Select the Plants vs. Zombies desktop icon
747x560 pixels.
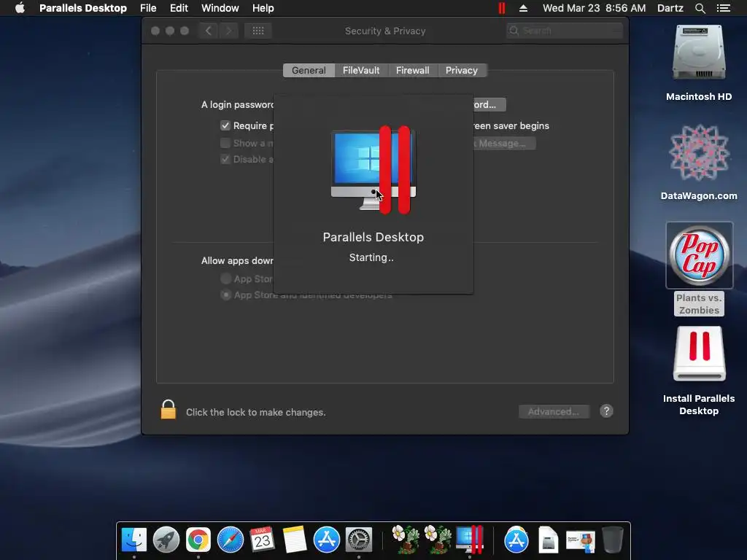(x=699, y=255)
